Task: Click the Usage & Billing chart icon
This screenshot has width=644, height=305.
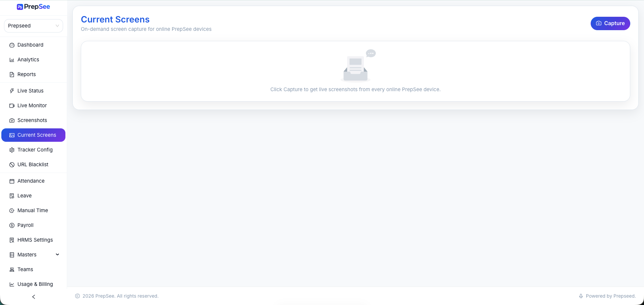Action: (12, 285)
